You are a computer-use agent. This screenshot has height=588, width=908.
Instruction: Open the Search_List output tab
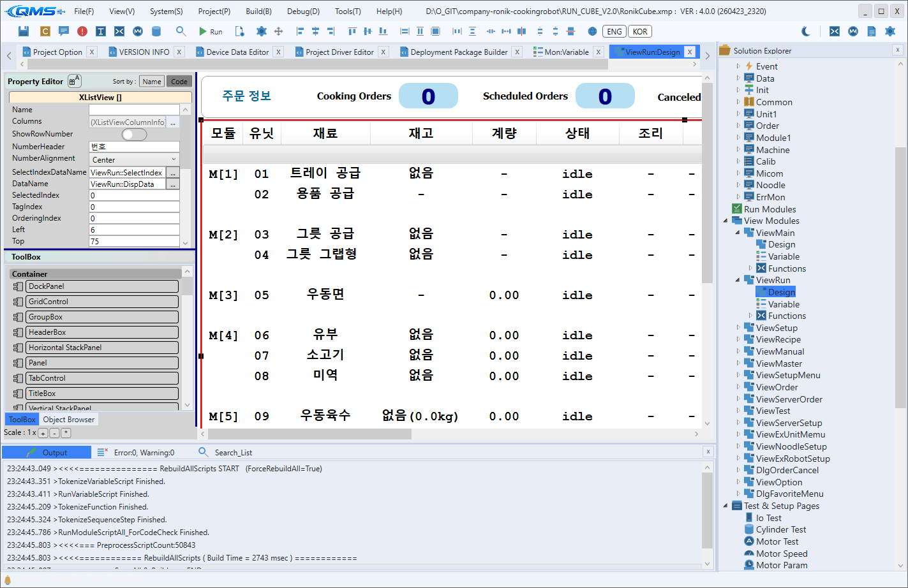233,453
